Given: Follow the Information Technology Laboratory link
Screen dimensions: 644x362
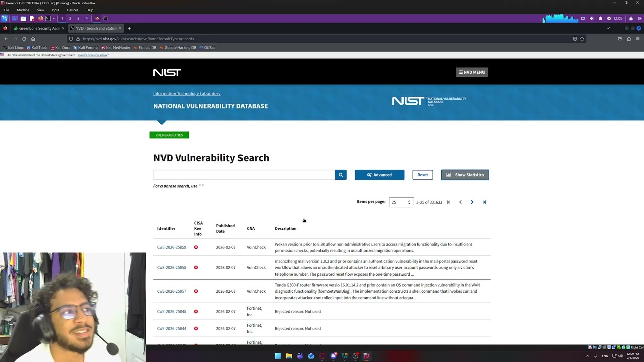Looking at the screenshot, I should pos(187,93).
